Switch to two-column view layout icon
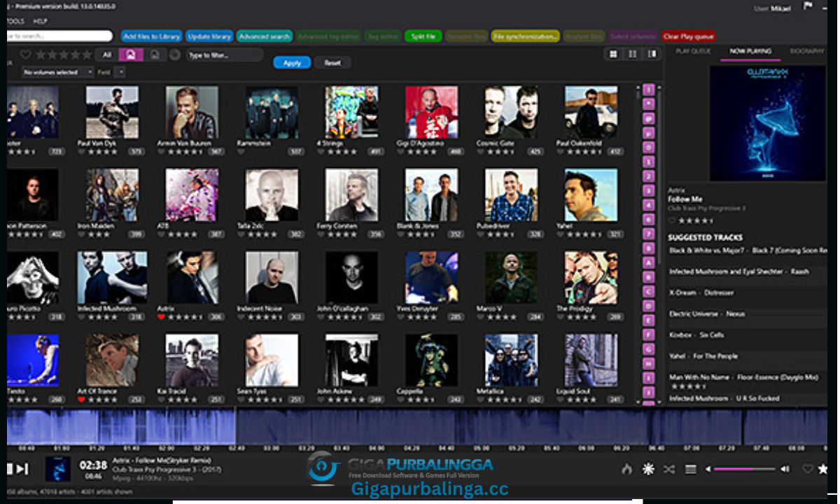 point(633,54)
